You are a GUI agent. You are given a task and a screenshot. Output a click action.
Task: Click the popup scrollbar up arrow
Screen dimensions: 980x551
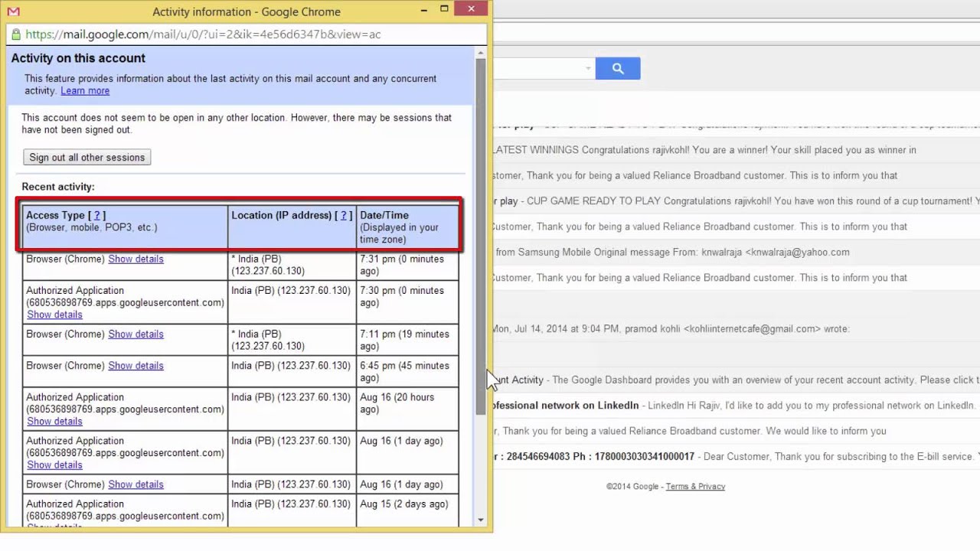481,53
